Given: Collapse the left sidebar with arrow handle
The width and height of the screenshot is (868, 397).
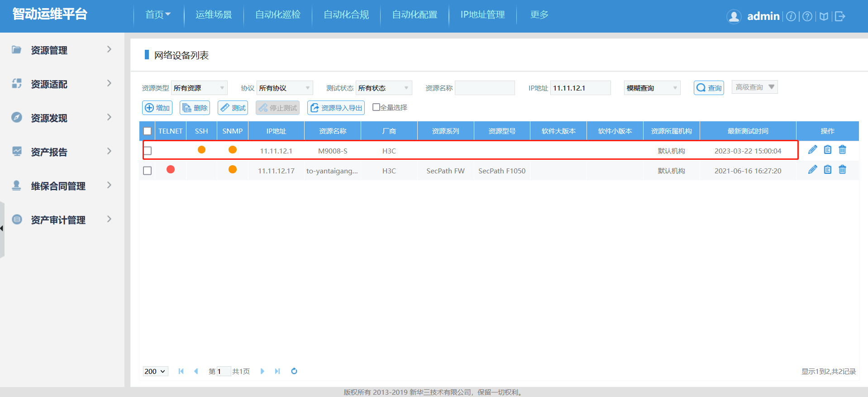Looking at the screenshot, I should [x=2, y=229].
